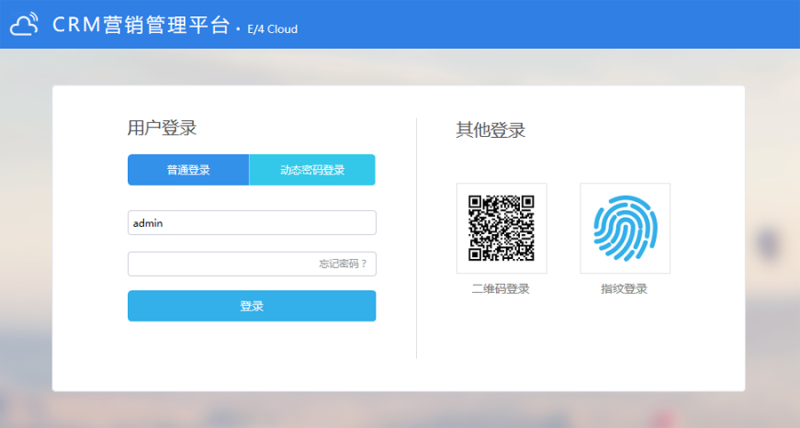Click the fingerprint login icon

[x=625, y=228]
